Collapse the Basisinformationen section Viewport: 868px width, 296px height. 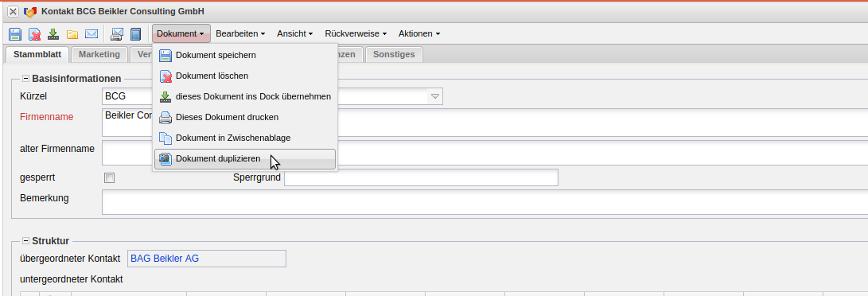[25, 79]
